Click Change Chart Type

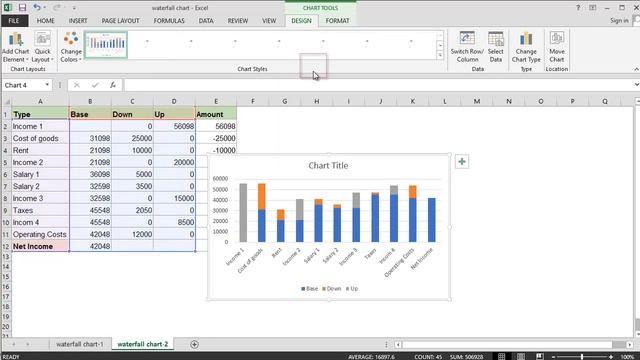(526, 47)
